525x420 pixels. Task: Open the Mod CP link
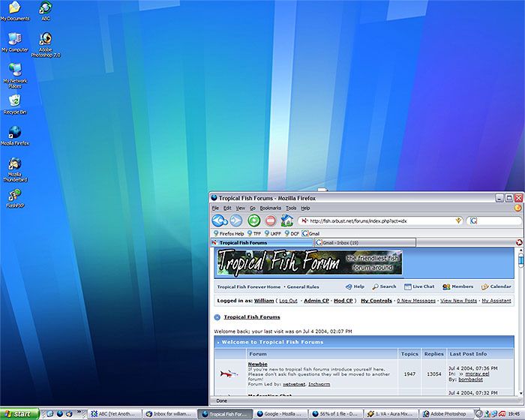[x=343, y=301]
